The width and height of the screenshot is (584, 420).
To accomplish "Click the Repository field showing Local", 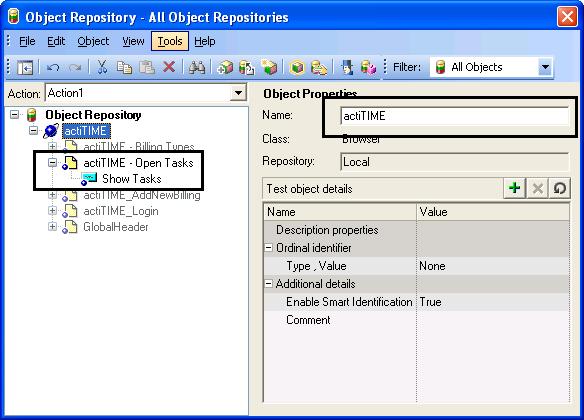I will tap(454, 162).
